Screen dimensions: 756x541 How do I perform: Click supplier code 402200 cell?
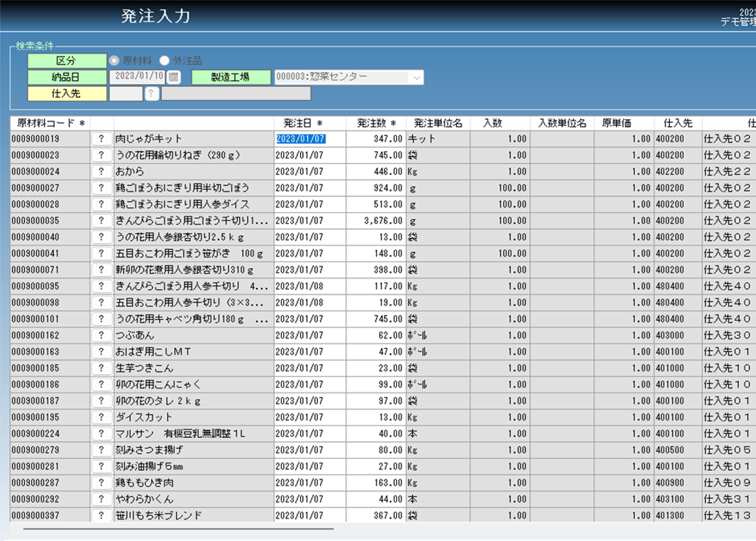(x=678, y=172)
